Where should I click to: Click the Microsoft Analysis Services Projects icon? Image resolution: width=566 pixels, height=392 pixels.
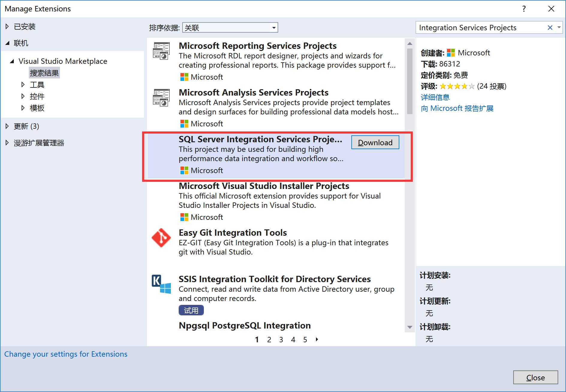tap(161, 98)
